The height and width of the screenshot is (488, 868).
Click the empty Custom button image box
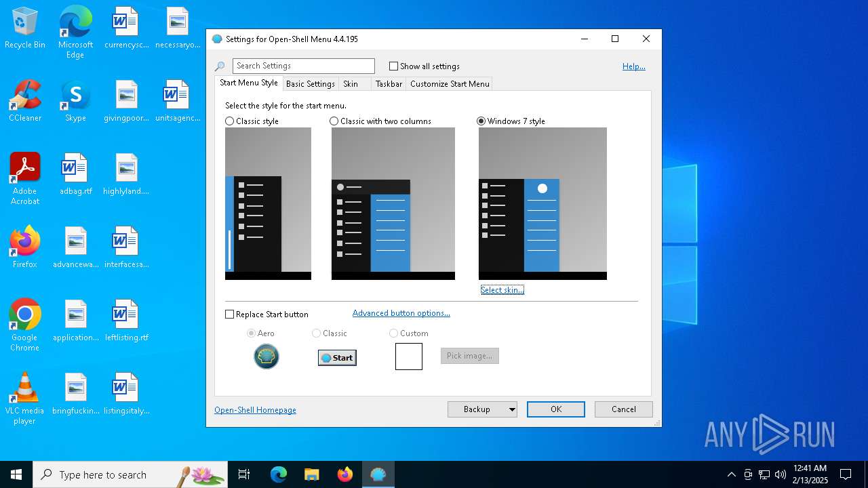pos(409,357)
